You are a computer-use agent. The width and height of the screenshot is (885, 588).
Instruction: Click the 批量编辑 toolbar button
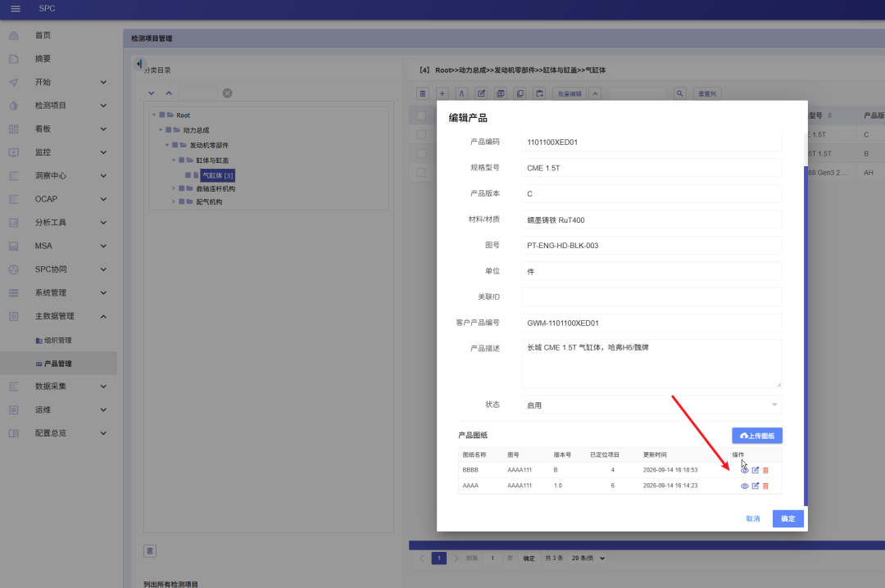[570, 93]
